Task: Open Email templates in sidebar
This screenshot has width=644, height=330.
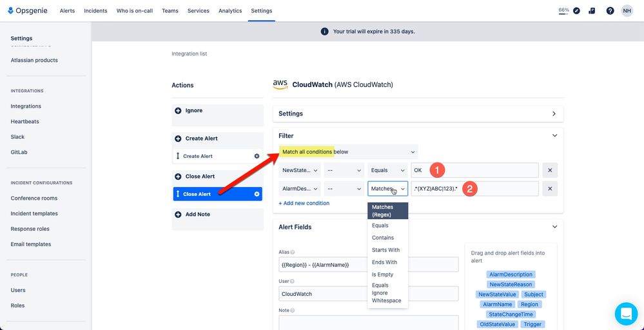Action: (31, 244)
